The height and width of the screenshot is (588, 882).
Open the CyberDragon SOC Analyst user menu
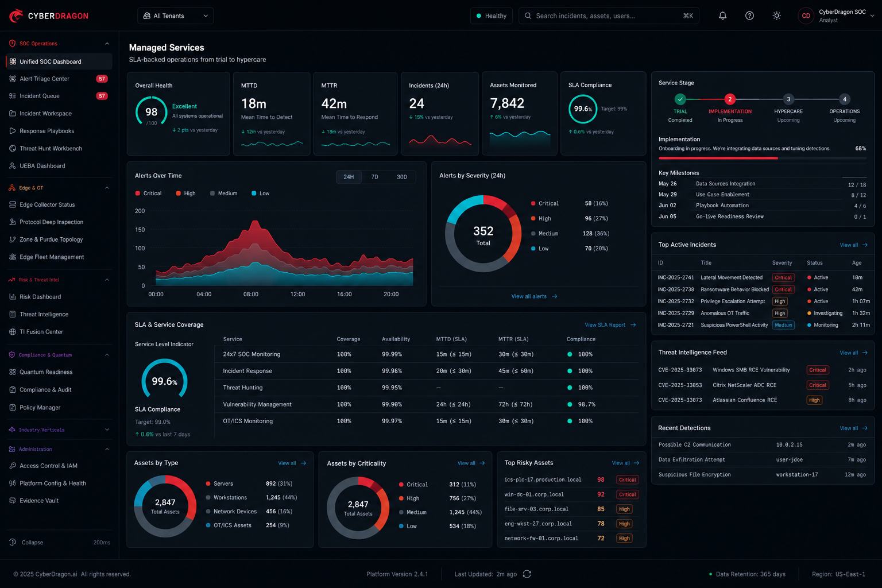point(836,16)
